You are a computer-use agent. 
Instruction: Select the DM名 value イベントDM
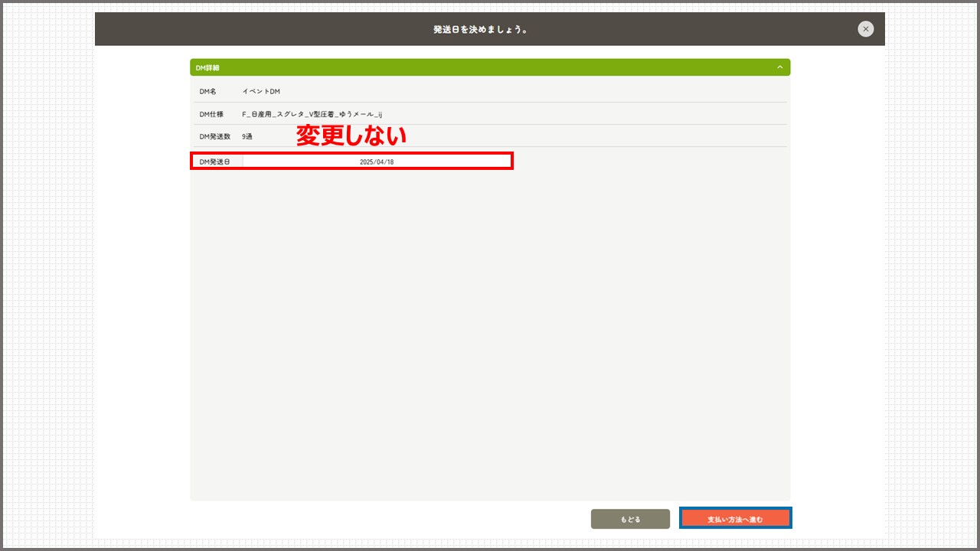261,91
